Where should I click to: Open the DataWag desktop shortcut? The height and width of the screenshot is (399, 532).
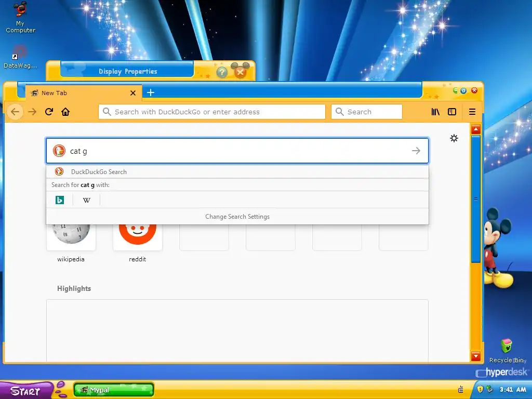pyautogui.click(x=20, y=57)
